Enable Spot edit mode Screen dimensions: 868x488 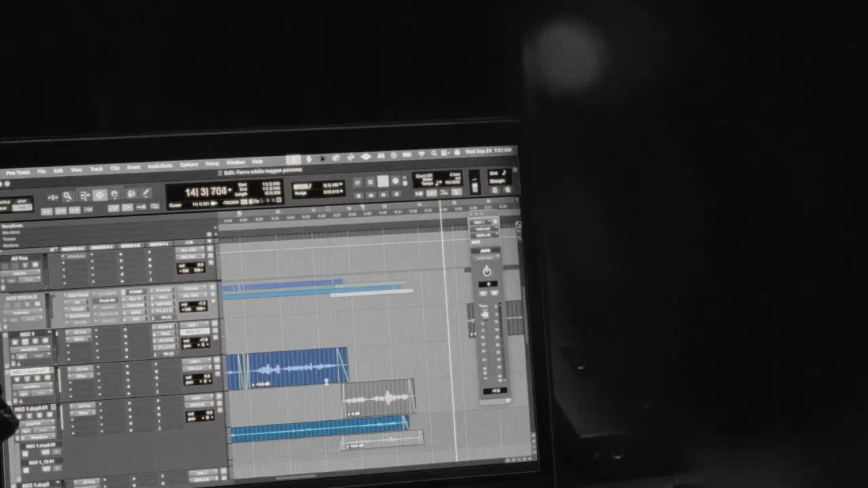point(22,201)
